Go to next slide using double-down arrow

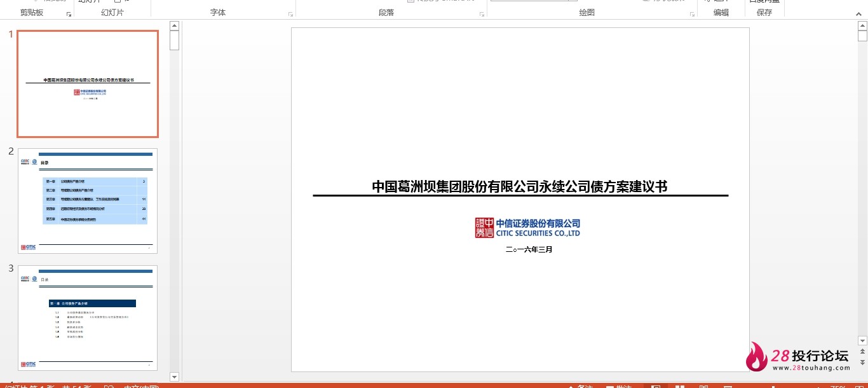click(862, 363)
